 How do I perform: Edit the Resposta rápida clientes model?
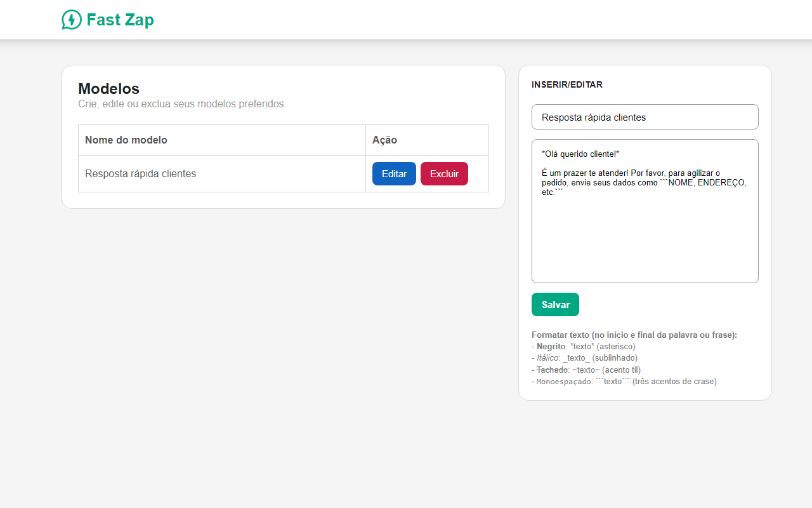coord(394,174)
